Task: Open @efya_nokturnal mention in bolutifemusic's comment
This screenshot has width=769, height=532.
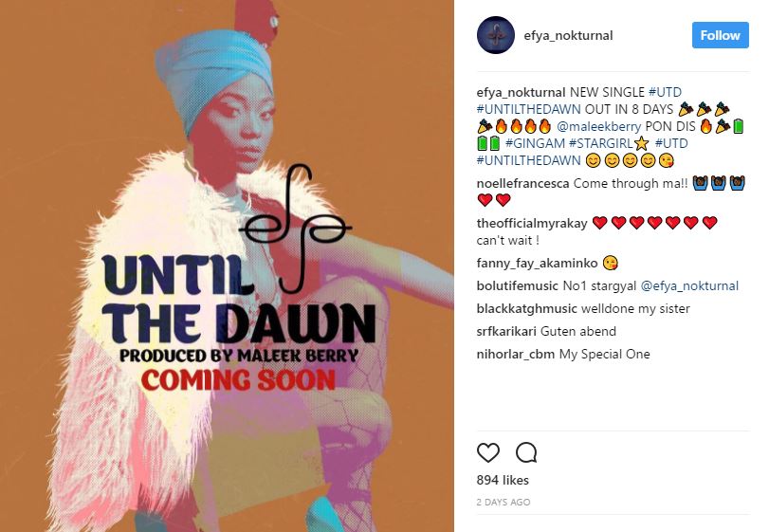Action: (x=689, y=285)
